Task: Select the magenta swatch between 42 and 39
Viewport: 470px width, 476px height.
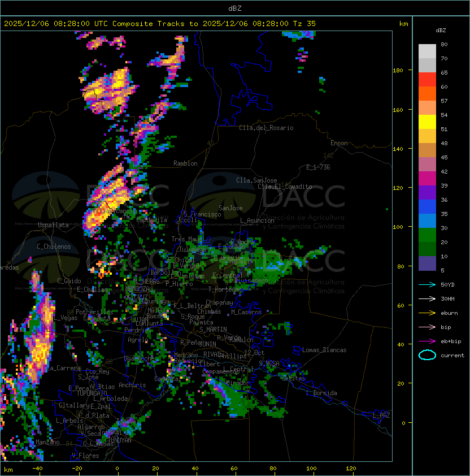Action: [427, 179]
